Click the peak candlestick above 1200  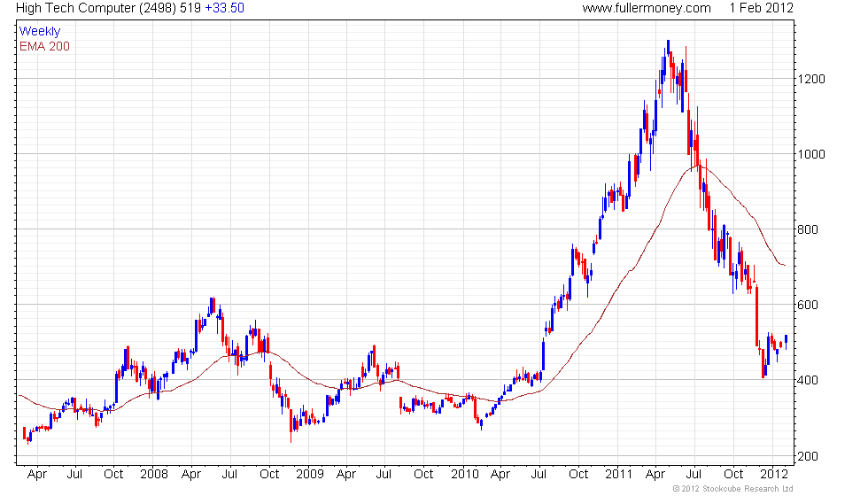(668, 54)
